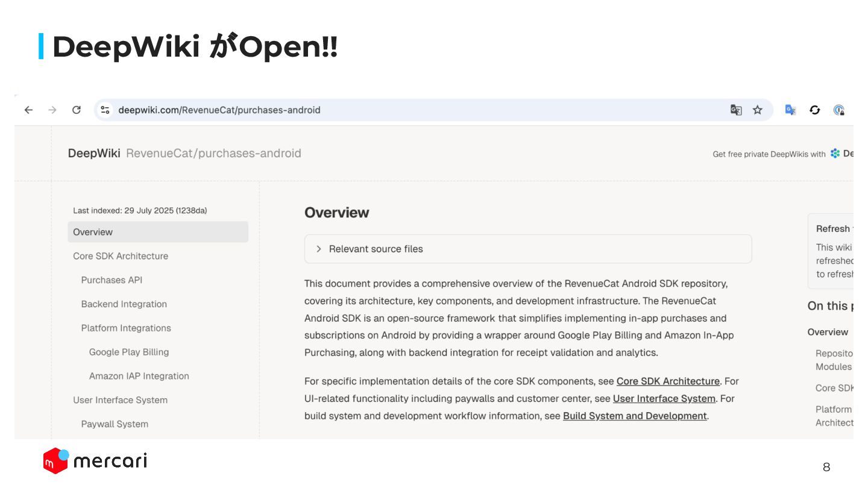The width and height of the screenshot is (868, 488).
Task: Click the circular sync arrows extension icon
Action: (815, 110)
